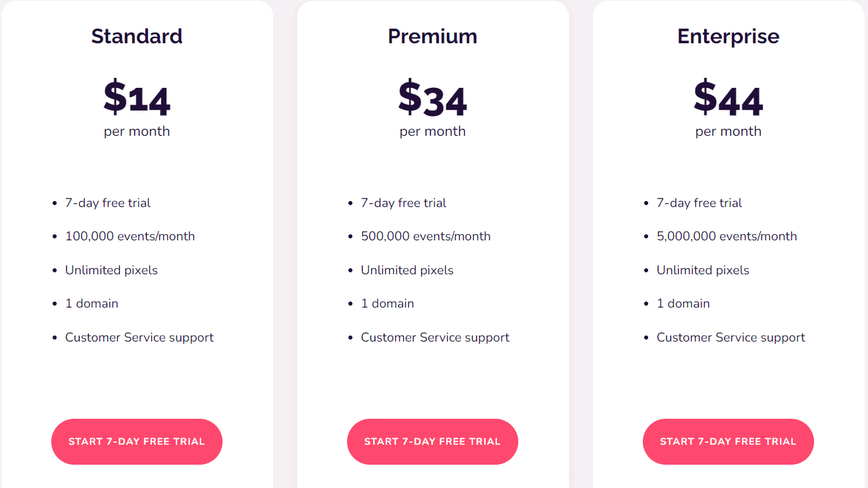Click Unlimited pixels in Standard features
Screen dimensions: 868x488
click(111, 270)
